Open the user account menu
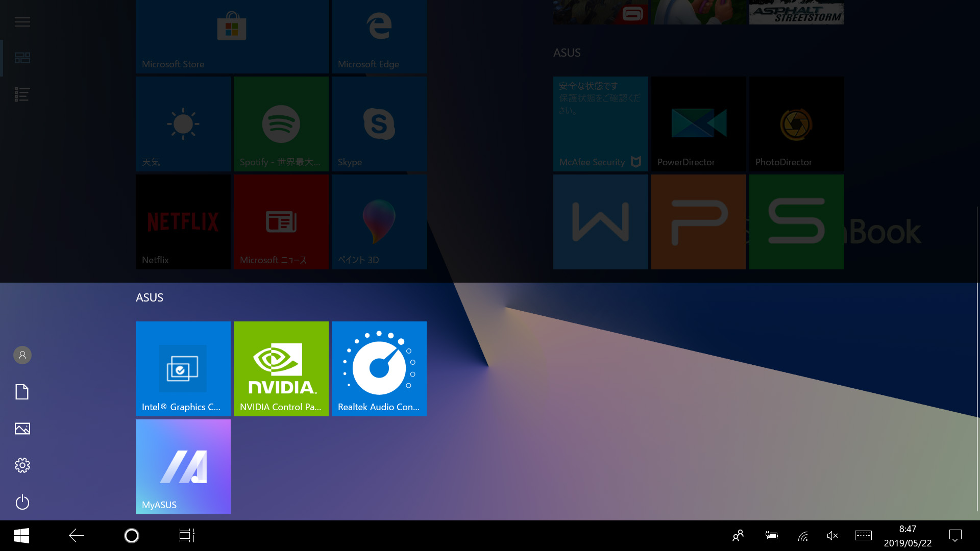This screenshot has height=551, width=980. [x=22, y=355]
